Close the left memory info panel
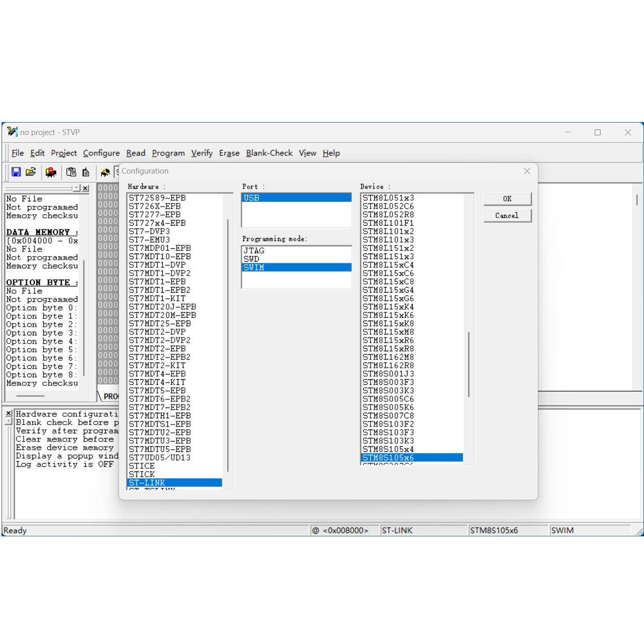The width and height of the screenshot is (644, 644). 86,189
